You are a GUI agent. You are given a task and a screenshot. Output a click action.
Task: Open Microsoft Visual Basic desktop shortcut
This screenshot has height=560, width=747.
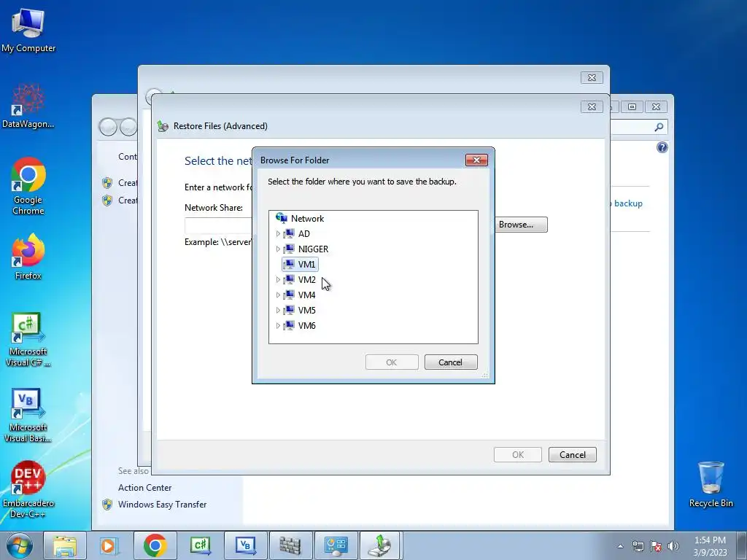point(28,415)
